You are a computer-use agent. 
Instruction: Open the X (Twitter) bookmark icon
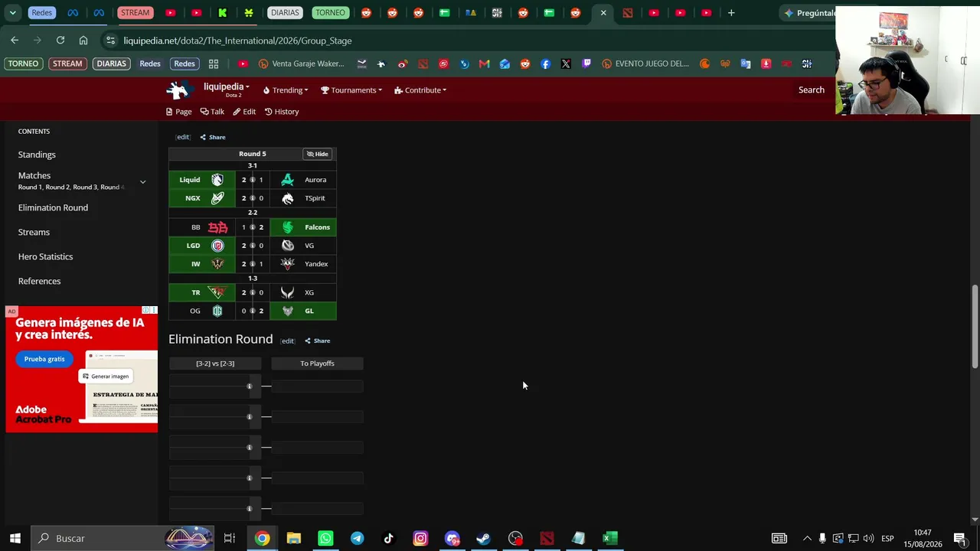point(566,64)
